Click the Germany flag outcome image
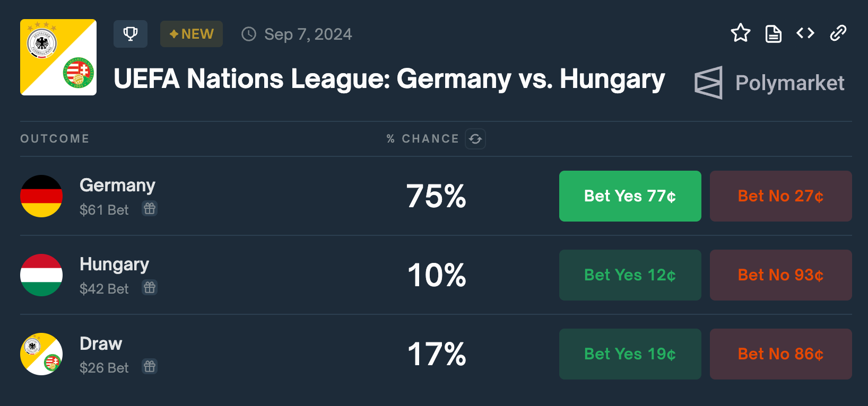Screen dimensions: 868x406 (41, 196)
